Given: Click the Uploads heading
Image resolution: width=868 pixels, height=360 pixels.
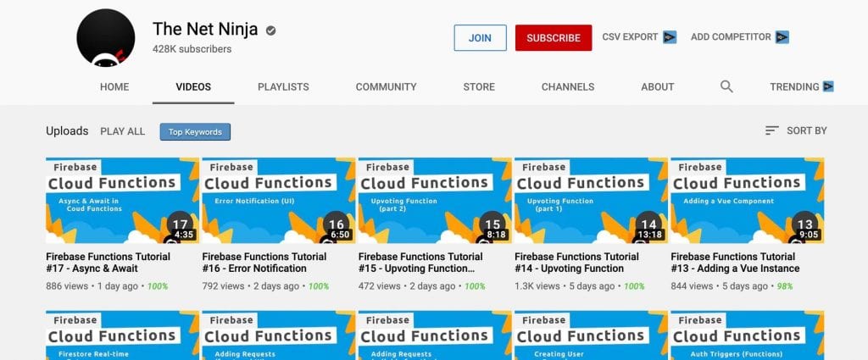Looking at the screenshot, I should (67, 131).
